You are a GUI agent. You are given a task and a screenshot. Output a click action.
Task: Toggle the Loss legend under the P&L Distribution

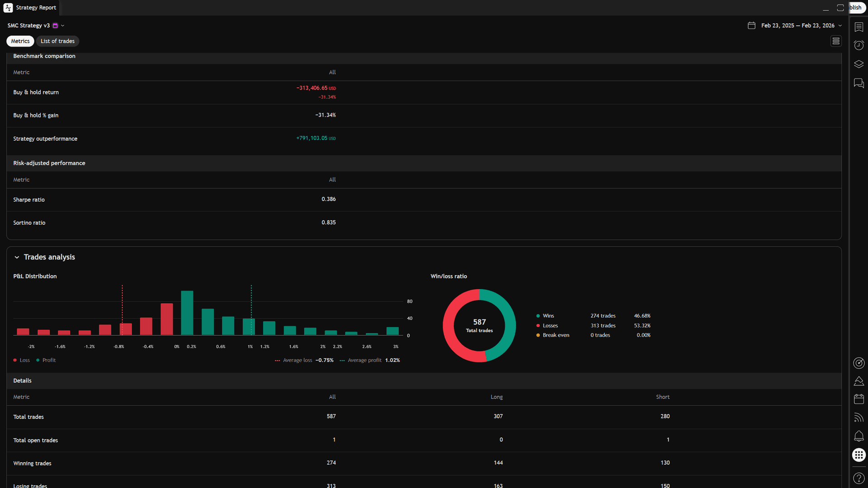pyautogui.click(x=21, y=360)
